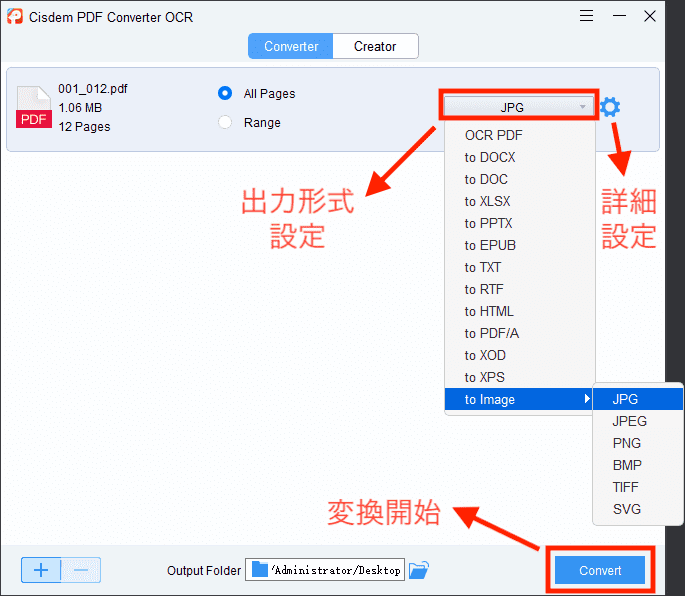685x596 pixels.
Task: Switch to the Creator tab
Action: coord(375,46)
